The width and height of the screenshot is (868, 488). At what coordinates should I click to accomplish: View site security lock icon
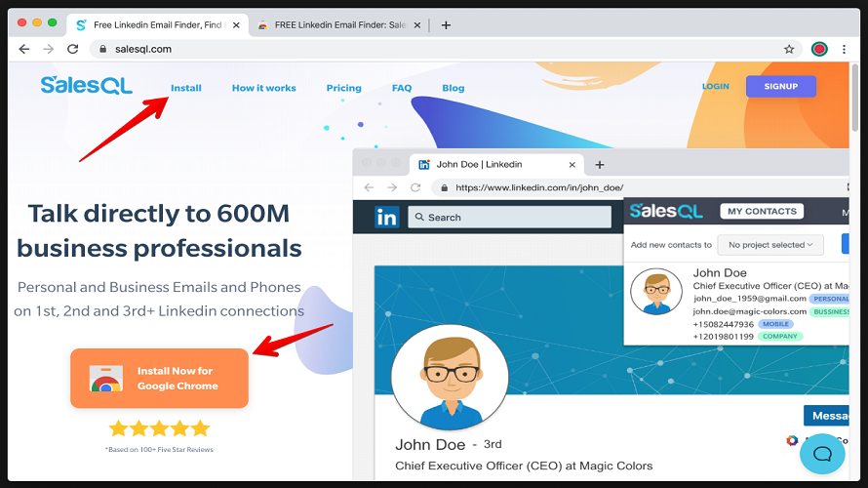click(102, 49)
